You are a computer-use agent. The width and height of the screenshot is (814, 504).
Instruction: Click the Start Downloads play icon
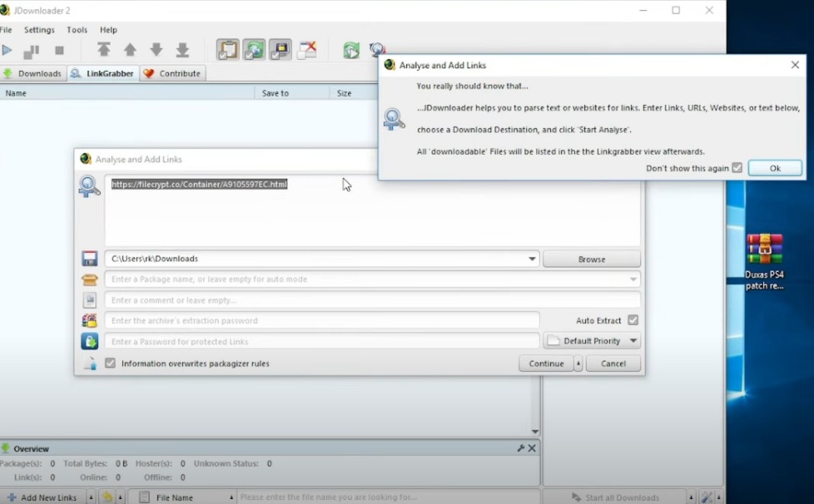(7, 51)
